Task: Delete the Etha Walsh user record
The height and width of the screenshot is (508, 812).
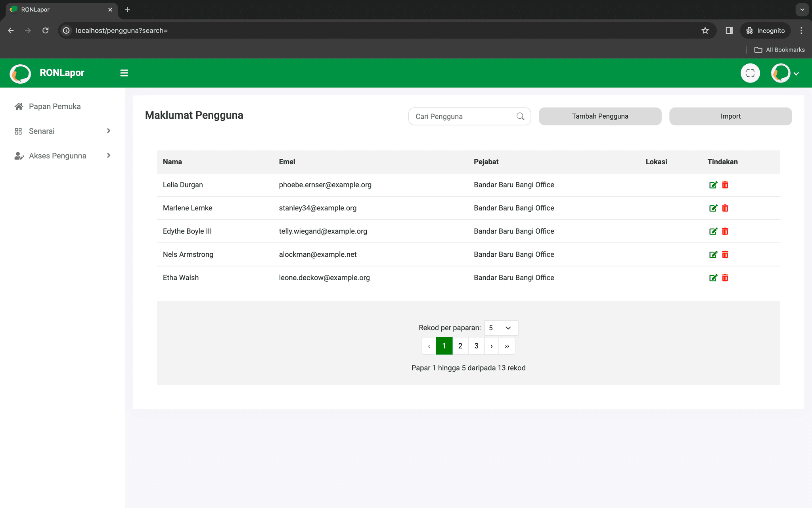Action: pos(725,278)
